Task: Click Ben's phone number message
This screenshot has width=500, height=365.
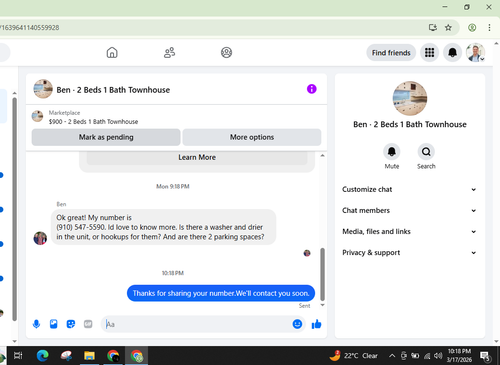Action: [x=163, y=227]
